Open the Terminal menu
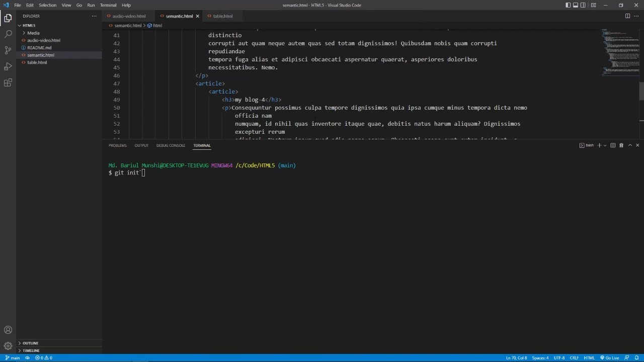The width and height of the screenshot is (644, 362). point(108,5)
